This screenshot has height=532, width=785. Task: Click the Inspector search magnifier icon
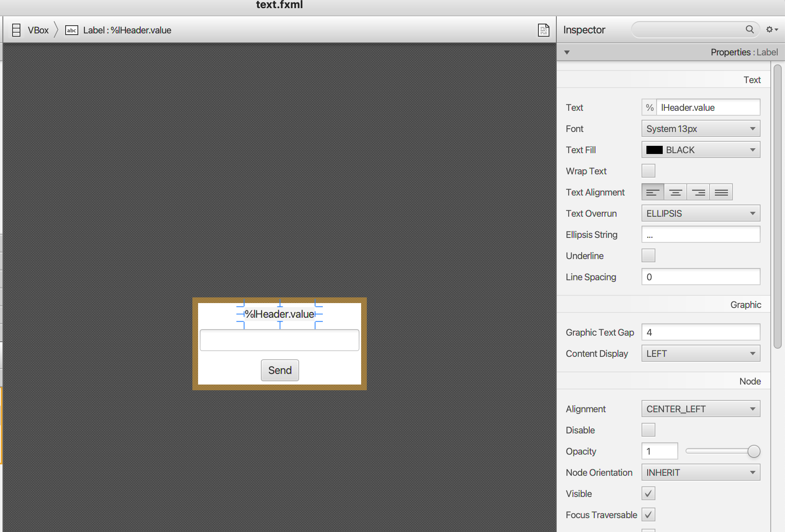(750, 29)
